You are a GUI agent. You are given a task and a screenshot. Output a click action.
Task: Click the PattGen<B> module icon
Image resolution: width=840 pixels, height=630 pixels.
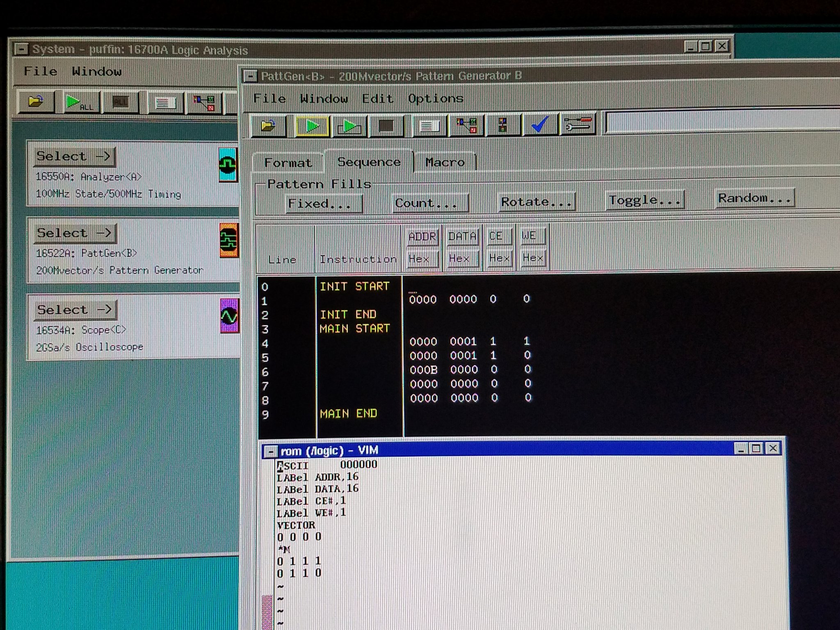(x=228, y=240)
